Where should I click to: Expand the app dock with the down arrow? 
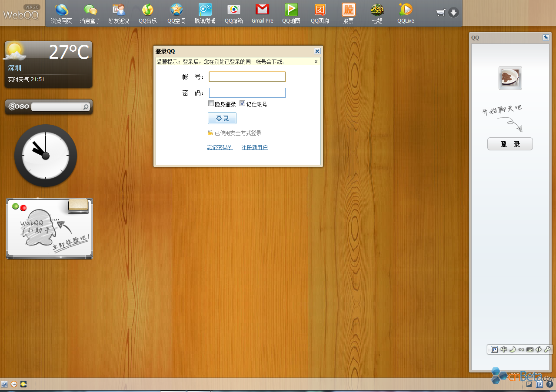point(453,13)
